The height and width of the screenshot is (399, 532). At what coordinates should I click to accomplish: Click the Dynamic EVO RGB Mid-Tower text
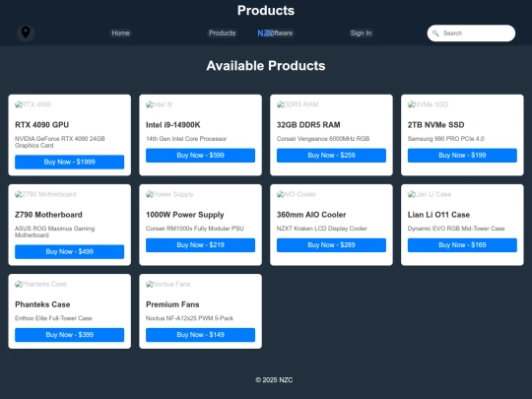coord(456,229)
